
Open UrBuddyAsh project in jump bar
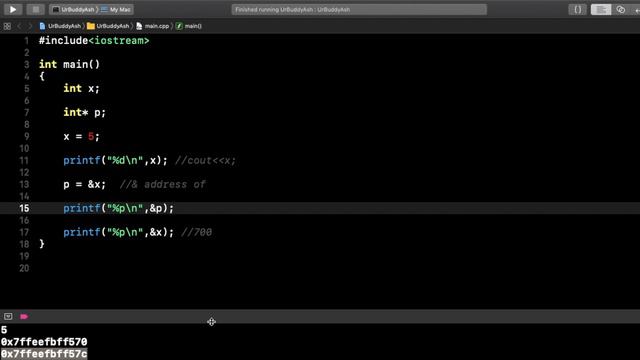[x=60, y=26]
